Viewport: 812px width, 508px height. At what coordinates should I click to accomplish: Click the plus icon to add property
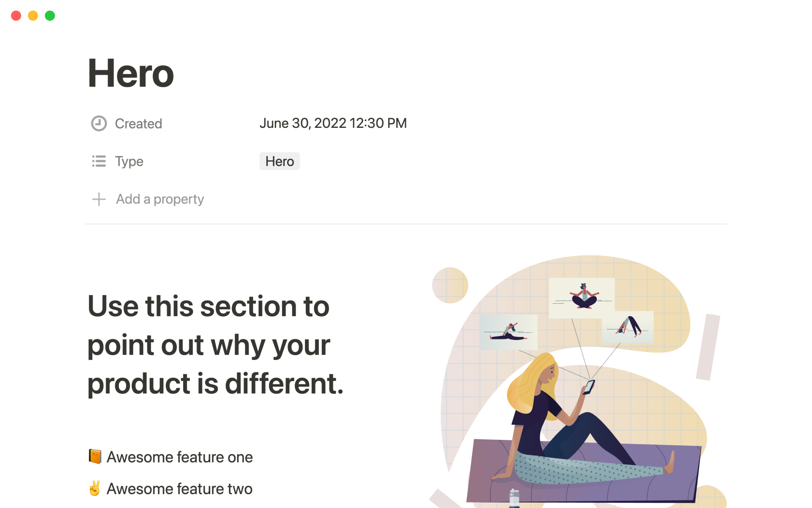click(x=99, y=199)
